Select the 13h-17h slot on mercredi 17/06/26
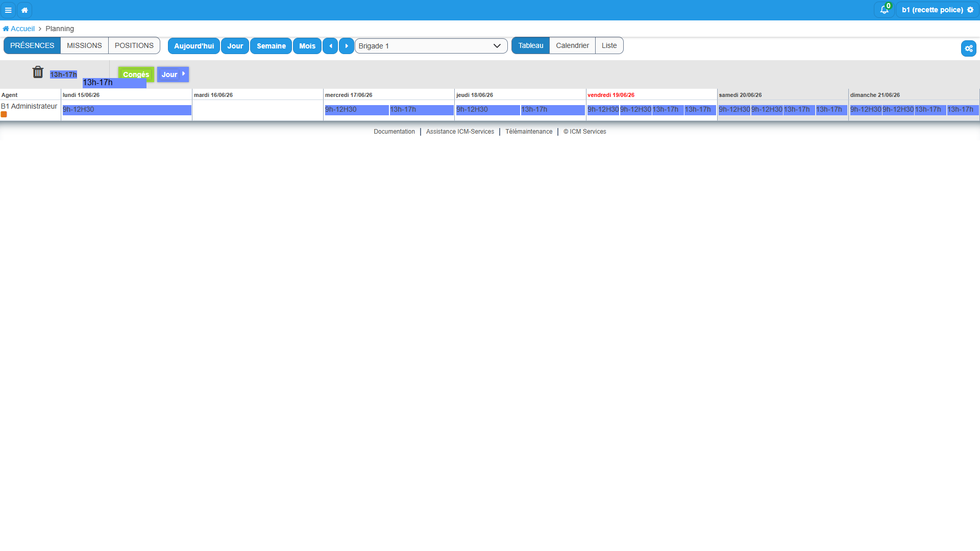This screenshot has height=551, width=980. pos(422,110)
